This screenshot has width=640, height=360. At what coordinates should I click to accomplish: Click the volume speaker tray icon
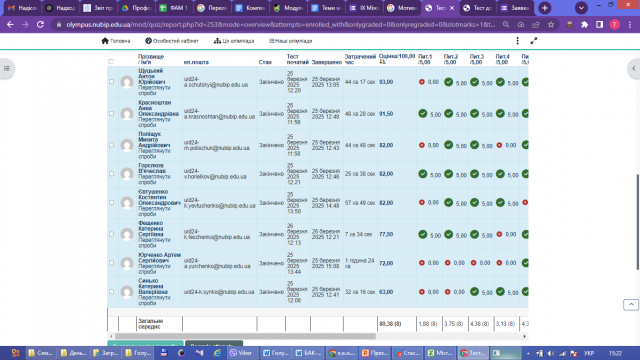pyautogui.click(x=551, y=353)
